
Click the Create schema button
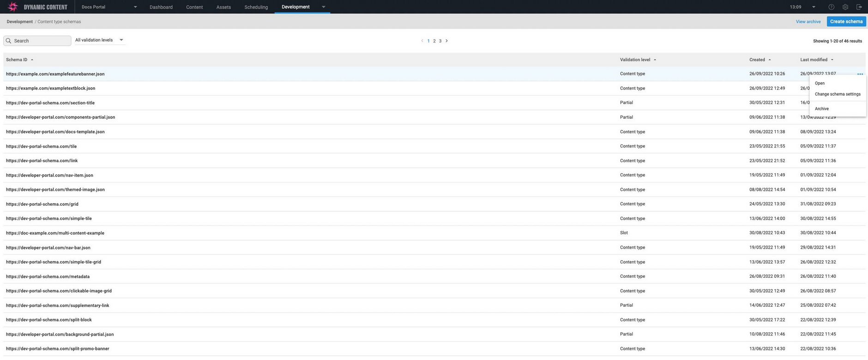pyautogui.click(x=846, y=22)
